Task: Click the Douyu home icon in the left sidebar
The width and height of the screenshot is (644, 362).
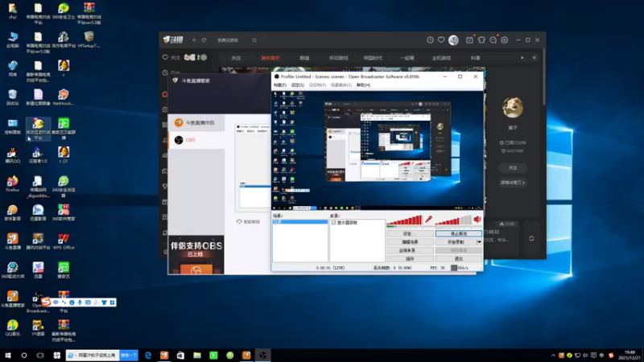Action: click(x=165, y=94)
